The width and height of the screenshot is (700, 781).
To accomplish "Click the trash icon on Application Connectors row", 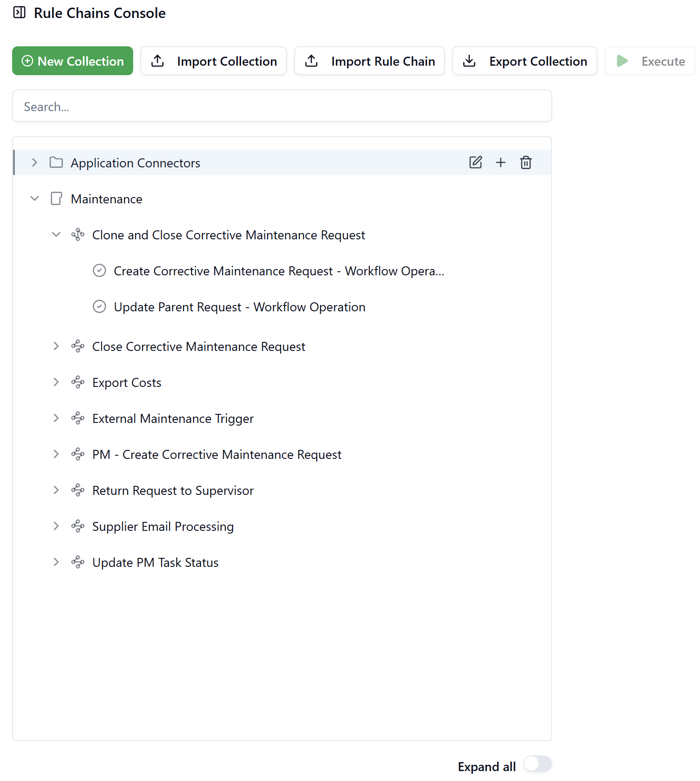I will (526, 162).
